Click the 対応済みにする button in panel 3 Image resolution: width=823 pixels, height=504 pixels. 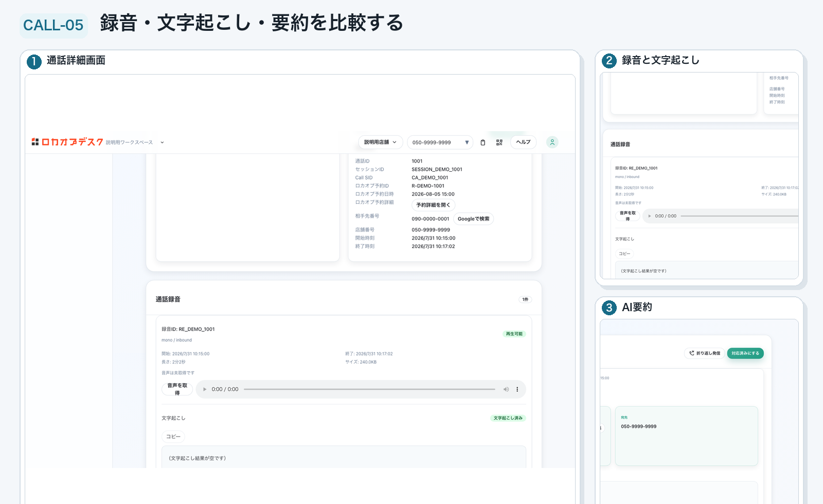745,353
